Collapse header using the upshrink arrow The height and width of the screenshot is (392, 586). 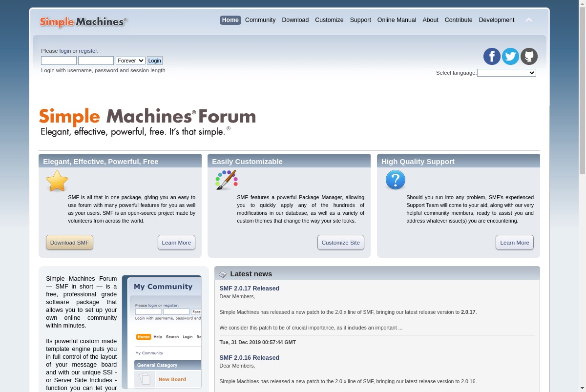click(x=529, y=20)
